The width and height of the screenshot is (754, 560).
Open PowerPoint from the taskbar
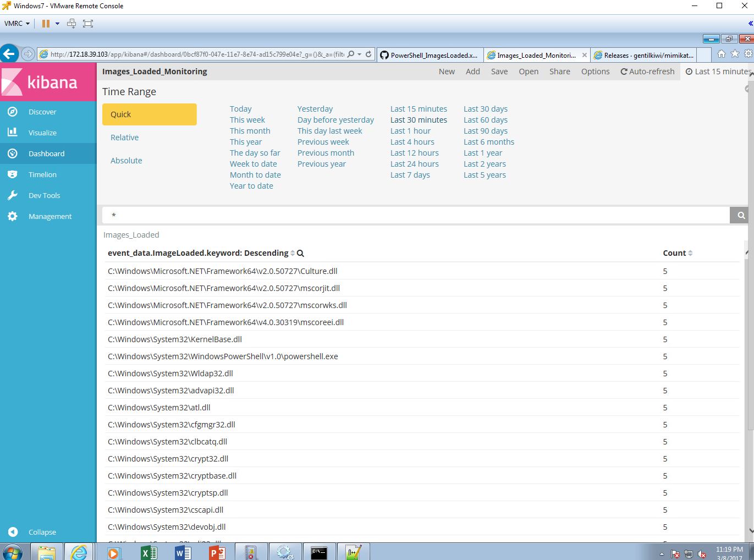point(217,552)
